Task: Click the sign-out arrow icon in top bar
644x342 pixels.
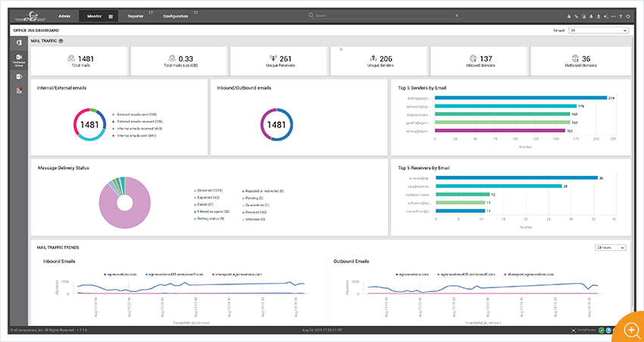Action: (606, 17)
